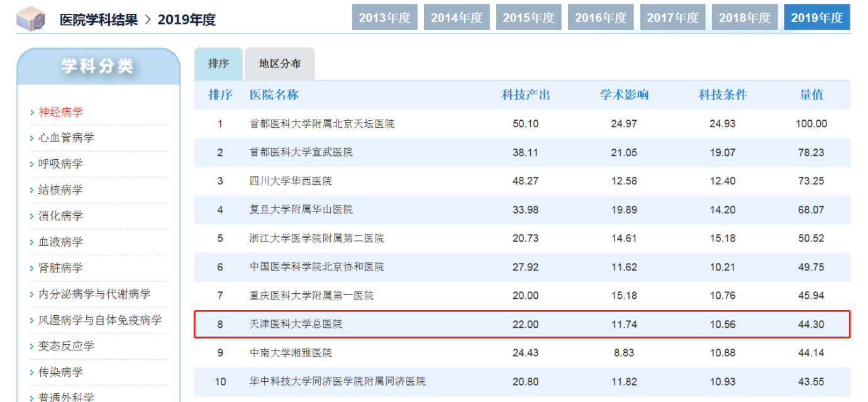
Task: Select 内分泌病学与代谢病学 in the discipline list
Action: click(94, 294)
